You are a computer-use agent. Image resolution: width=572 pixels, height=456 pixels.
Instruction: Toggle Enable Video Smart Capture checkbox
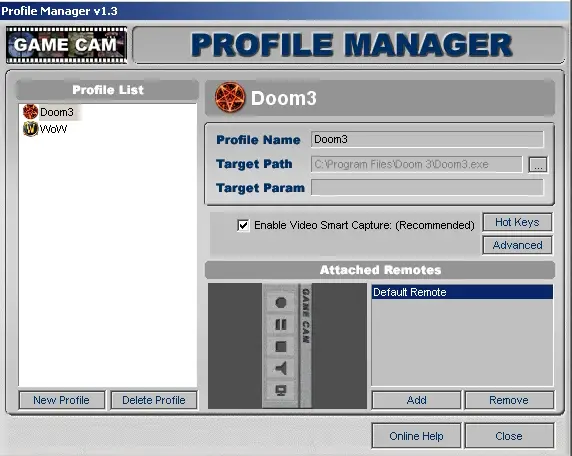tap(243, 225)
